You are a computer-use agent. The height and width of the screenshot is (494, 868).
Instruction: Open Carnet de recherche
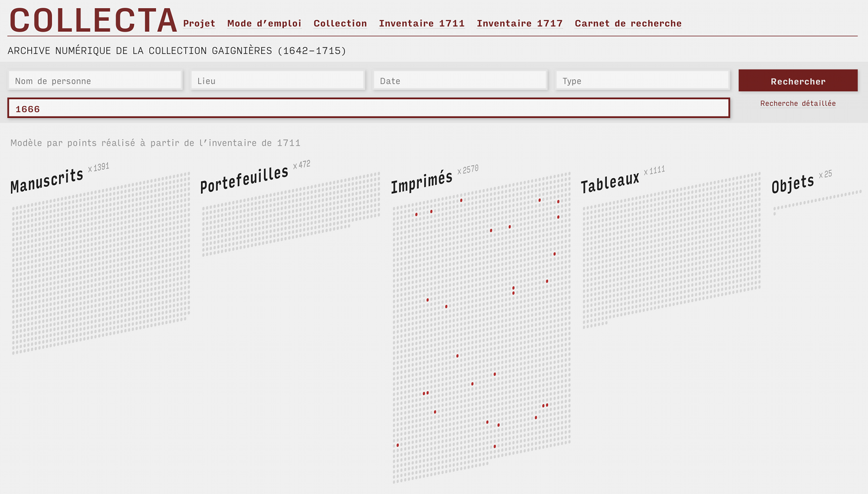pyautogui.click(x=628, y=23)
